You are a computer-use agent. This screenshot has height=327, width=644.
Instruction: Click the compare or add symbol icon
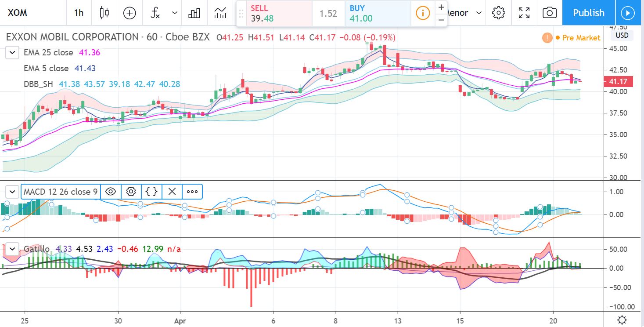click(x=130, y=13)
